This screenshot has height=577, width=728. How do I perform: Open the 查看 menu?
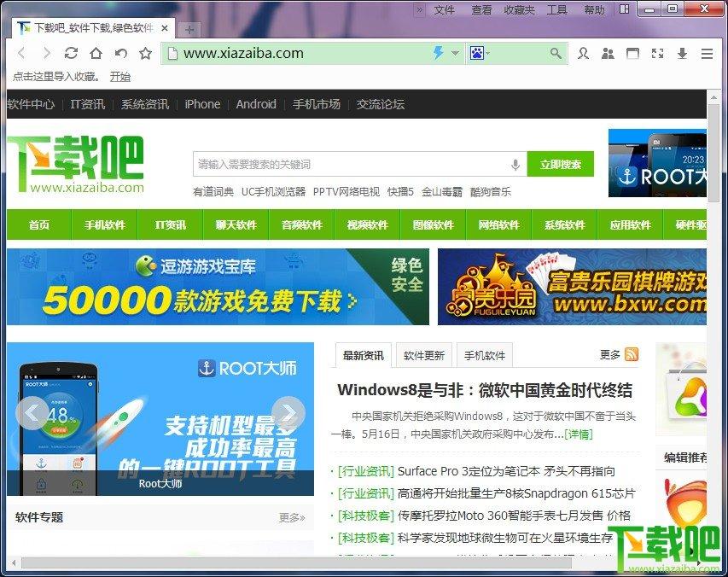[481, 9]
